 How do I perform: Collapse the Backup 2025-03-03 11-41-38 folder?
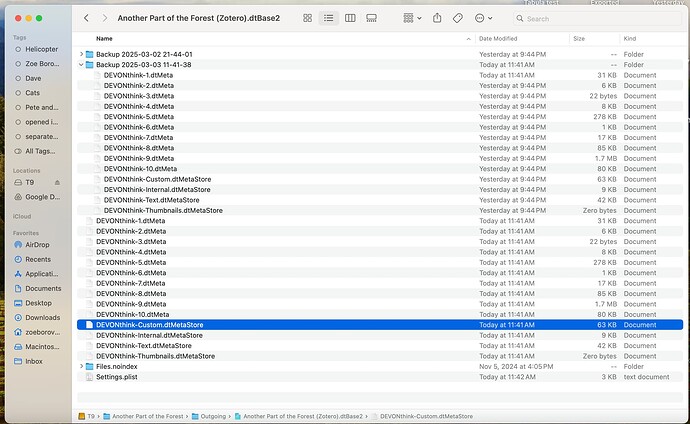coord(81,64)
